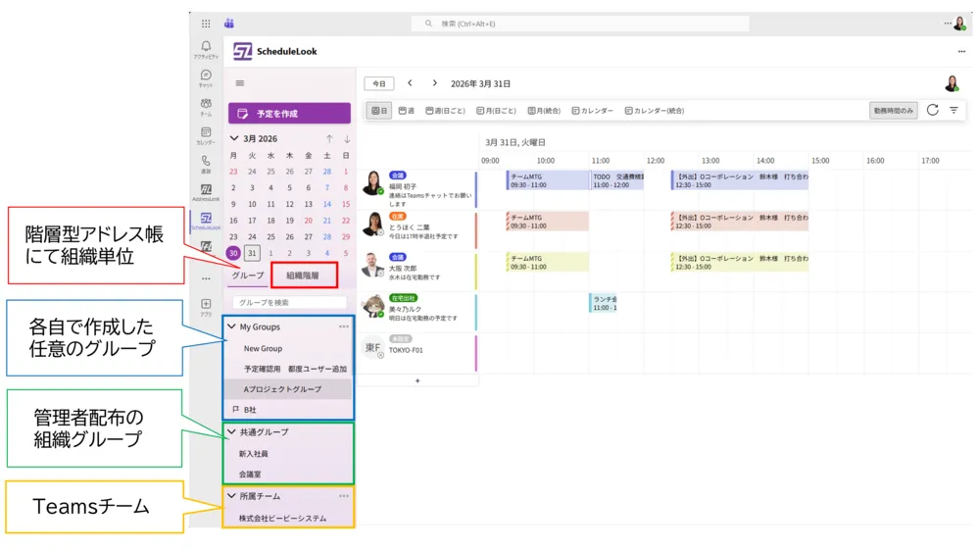Open Chat in Teams sidebar
The image size is (980, 552).
tap(206, 78)
